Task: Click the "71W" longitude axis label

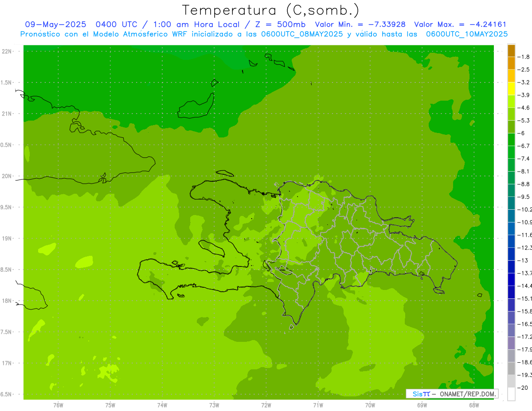Action: click(x=318, y=405)
